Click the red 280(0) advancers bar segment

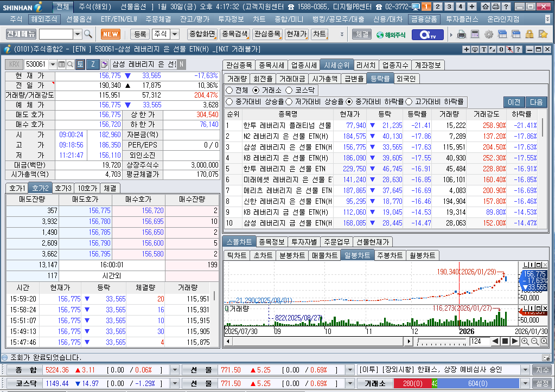(x=412, y=383)
